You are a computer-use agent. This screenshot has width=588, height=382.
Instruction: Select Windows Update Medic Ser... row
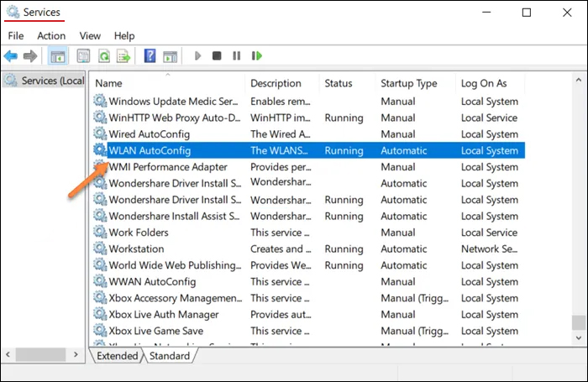308,102
